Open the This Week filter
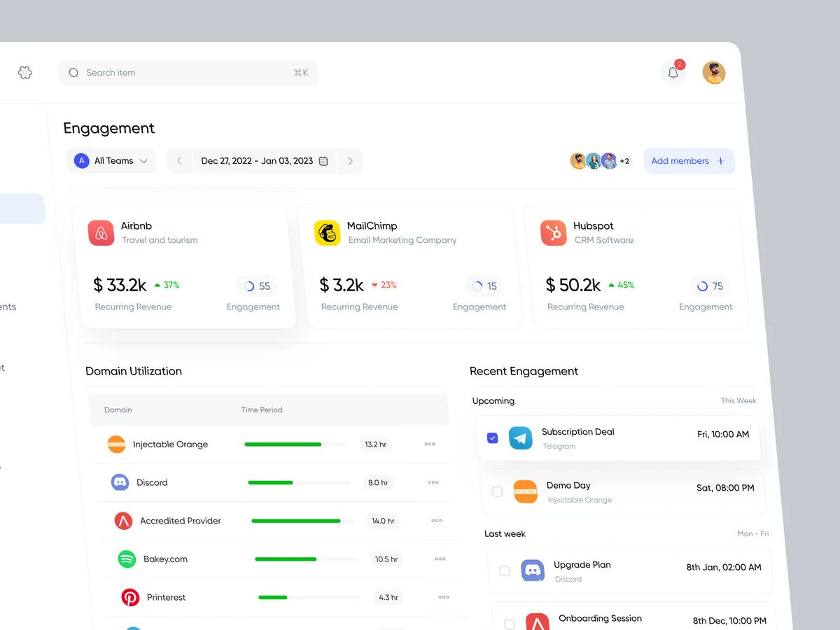Image resolution: width=840 pixels, height=630 pixels. [x=738, y=401]
